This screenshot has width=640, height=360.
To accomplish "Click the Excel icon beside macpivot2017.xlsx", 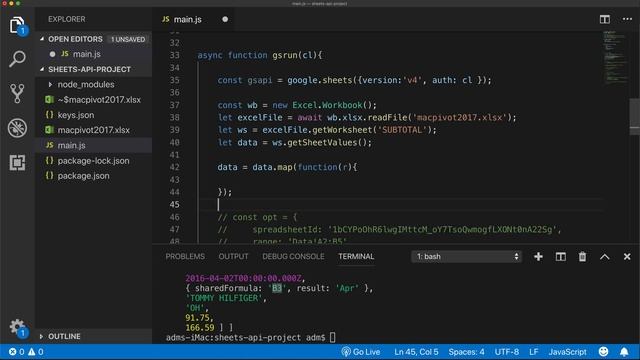I will [49, 130].
